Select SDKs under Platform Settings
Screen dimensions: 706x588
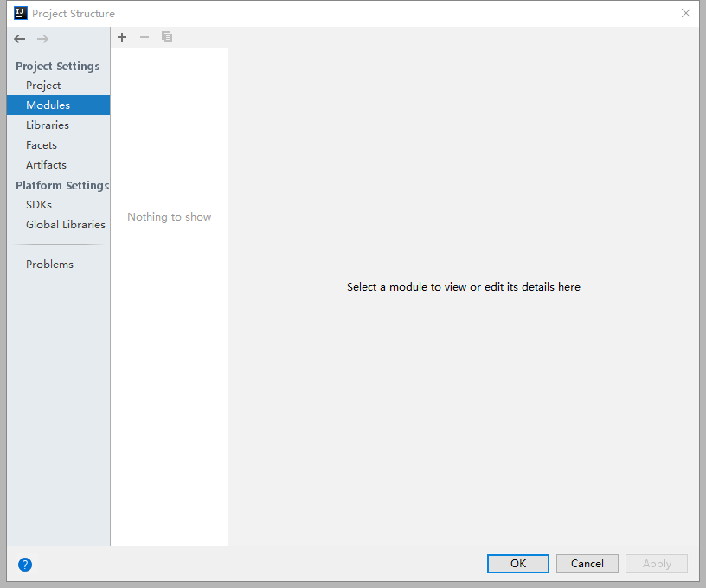coord(39,204)
